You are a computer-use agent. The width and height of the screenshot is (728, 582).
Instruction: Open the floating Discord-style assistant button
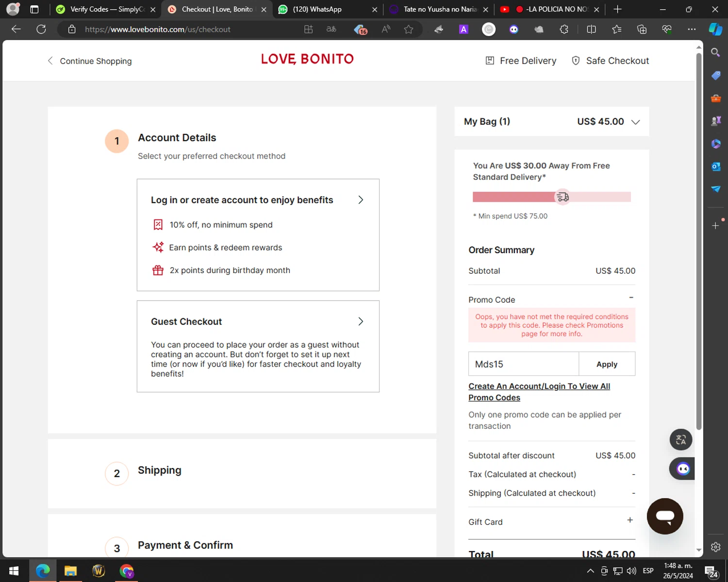(683, 469)
